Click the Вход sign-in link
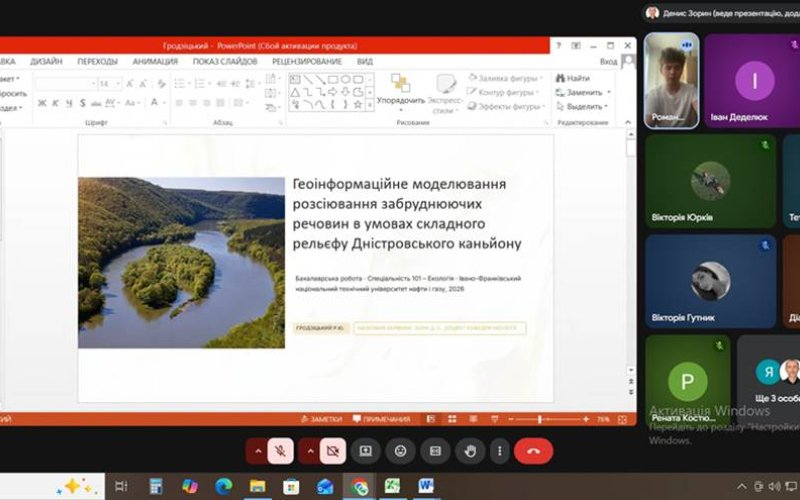Screen dimensions: 800x500 coord(608,62)
